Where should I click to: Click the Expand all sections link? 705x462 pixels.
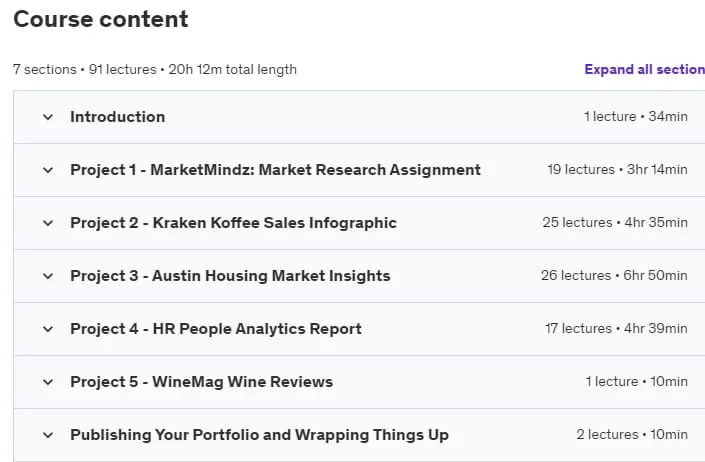[x=645, y=69]
